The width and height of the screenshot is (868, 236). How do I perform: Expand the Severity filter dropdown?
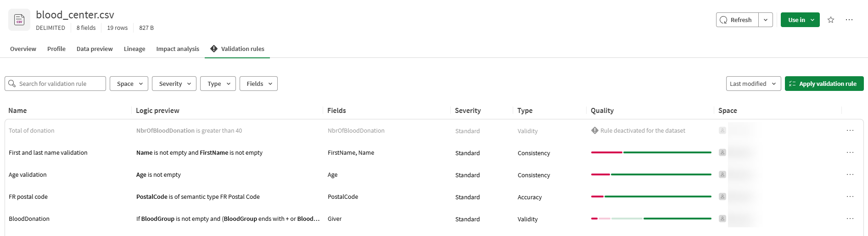tap(174, 84)
